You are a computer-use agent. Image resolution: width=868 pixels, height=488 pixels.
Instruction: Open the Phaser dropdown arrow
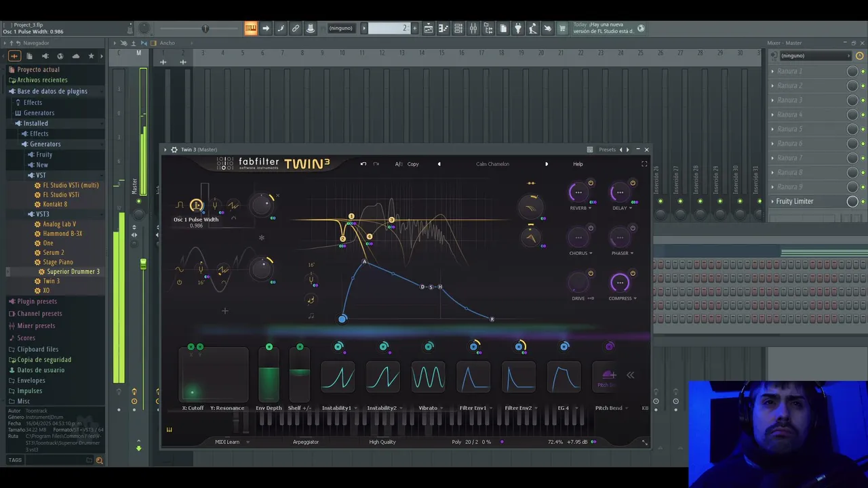631,253
